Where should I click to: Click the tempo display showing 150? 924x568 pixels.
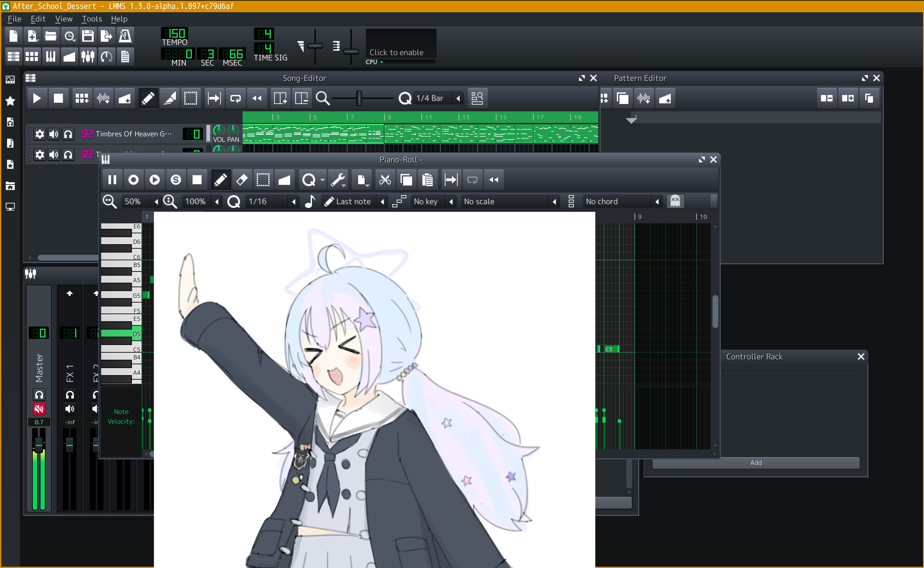point(175,33)
